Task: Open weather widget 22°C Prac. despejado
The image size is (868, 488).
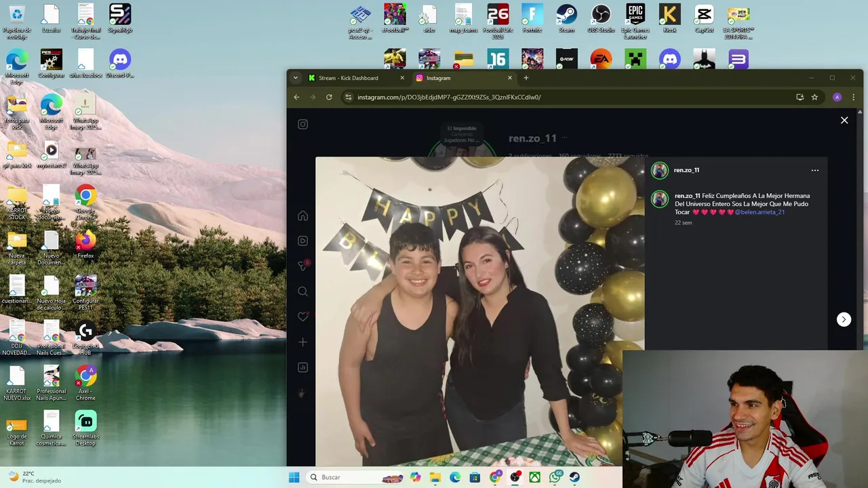Action: [34, 477]
